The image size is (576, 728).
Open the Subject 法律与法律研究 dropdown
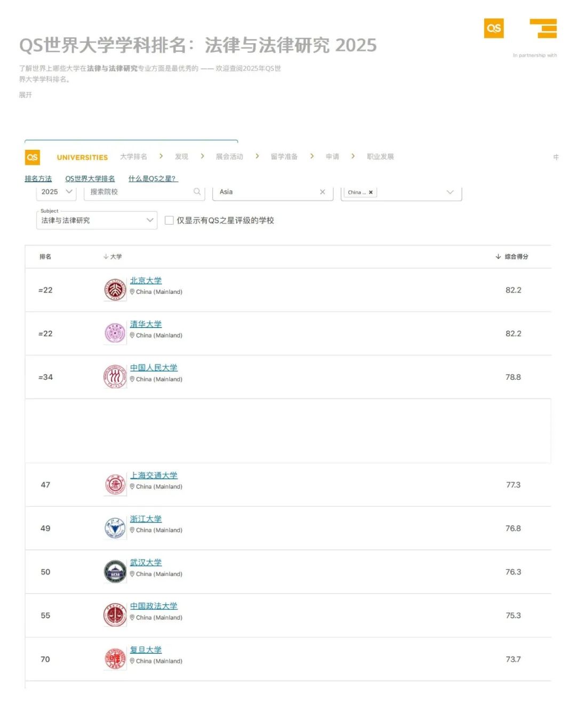[x=97, y=220]
